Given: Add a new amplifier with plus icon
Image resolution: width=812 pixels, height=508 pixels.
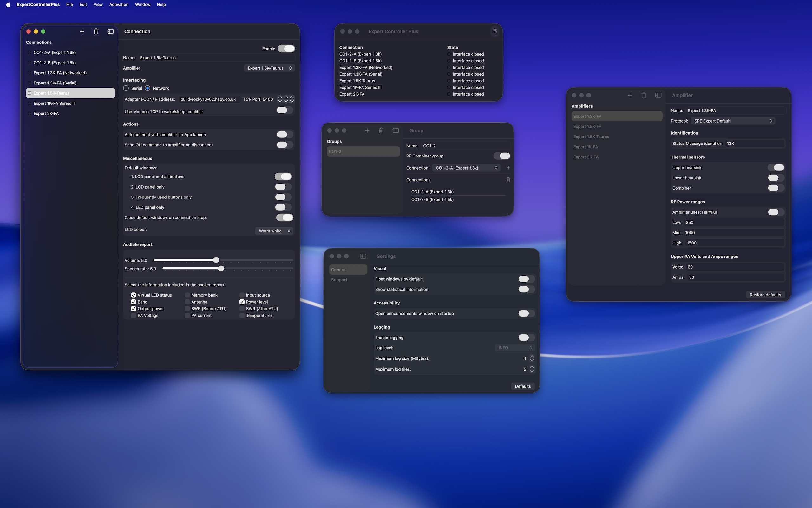Looking at the screenshot, I should tap(630, 95).
